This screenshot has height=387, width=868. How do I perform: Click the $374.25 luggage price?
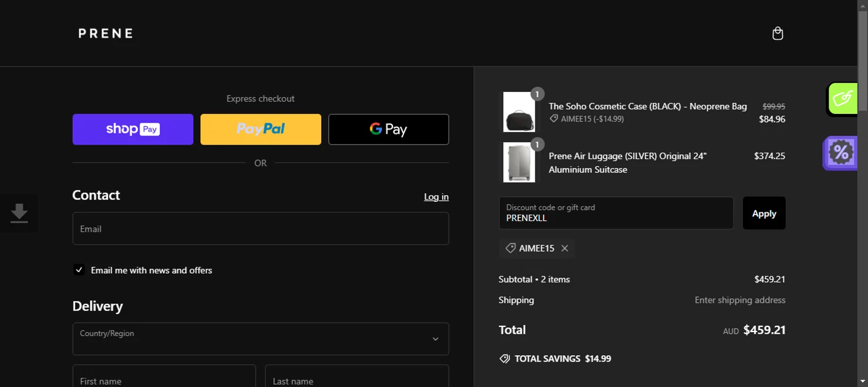(x=770, y=156)
